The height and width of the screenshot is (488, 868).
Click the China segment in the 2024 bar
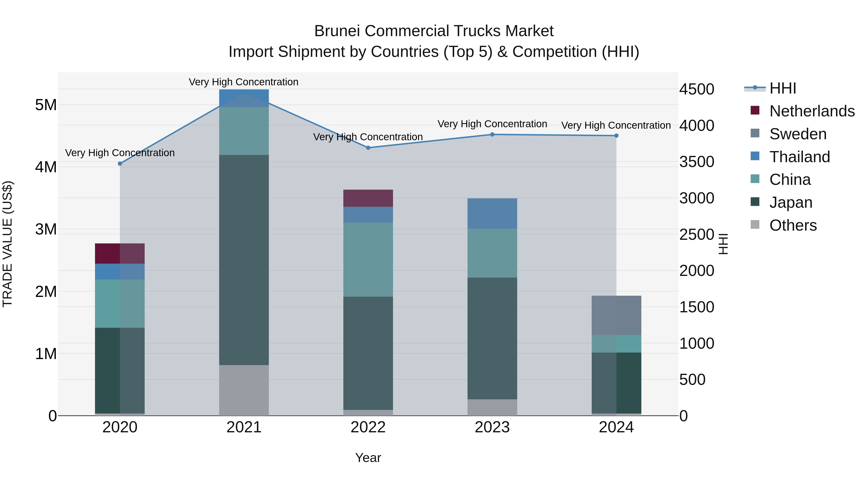pos(616,344)
